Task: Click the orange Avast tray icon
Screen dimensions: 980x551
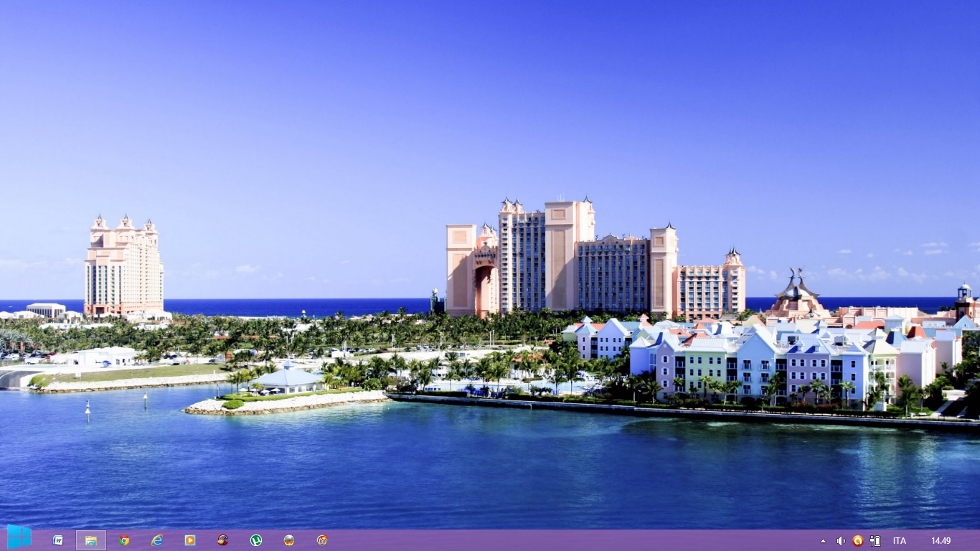Action: 857,541
